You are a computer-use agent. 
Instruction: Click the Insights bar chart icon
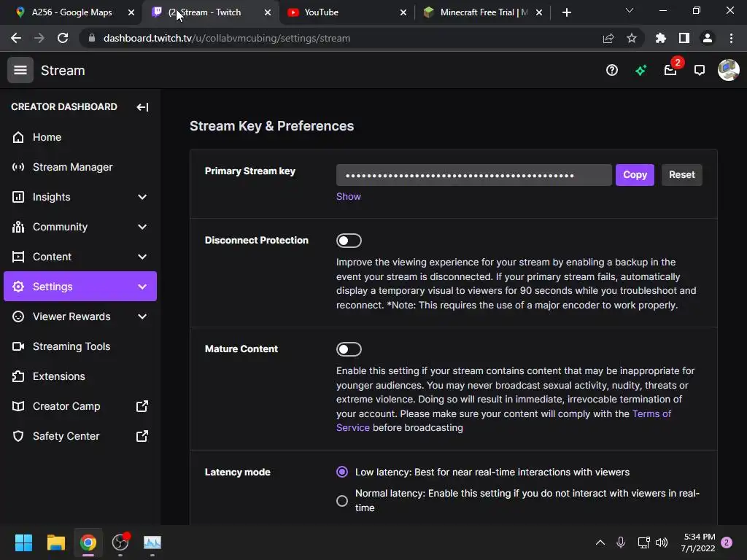click(x=18, y=197)
